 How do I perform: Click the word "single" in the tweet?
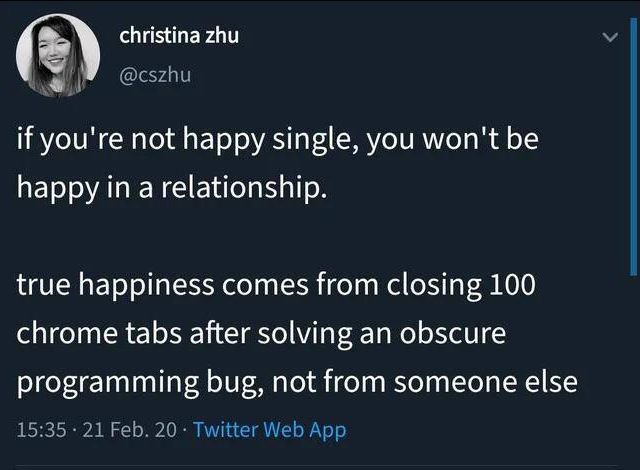coord(302,139)
